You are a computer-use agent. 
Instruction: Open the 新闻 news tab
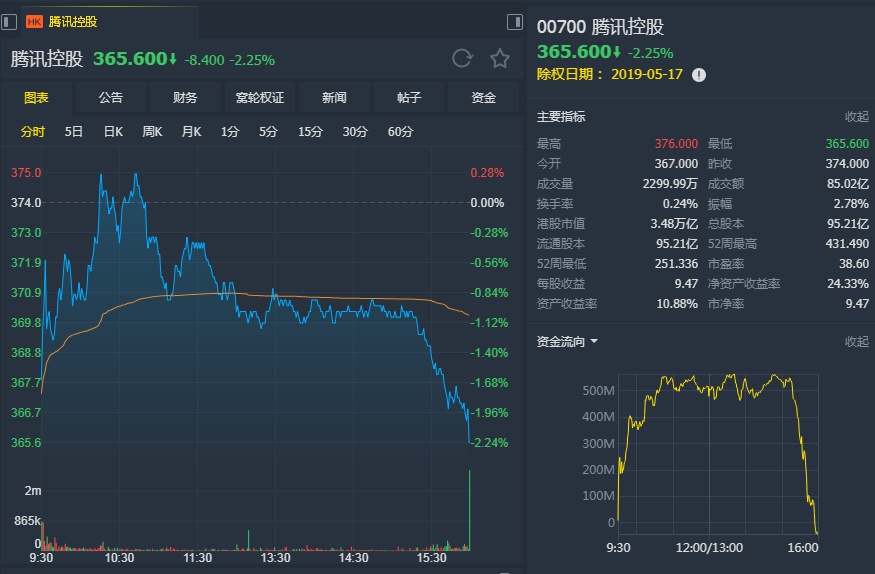click(334, 98)
